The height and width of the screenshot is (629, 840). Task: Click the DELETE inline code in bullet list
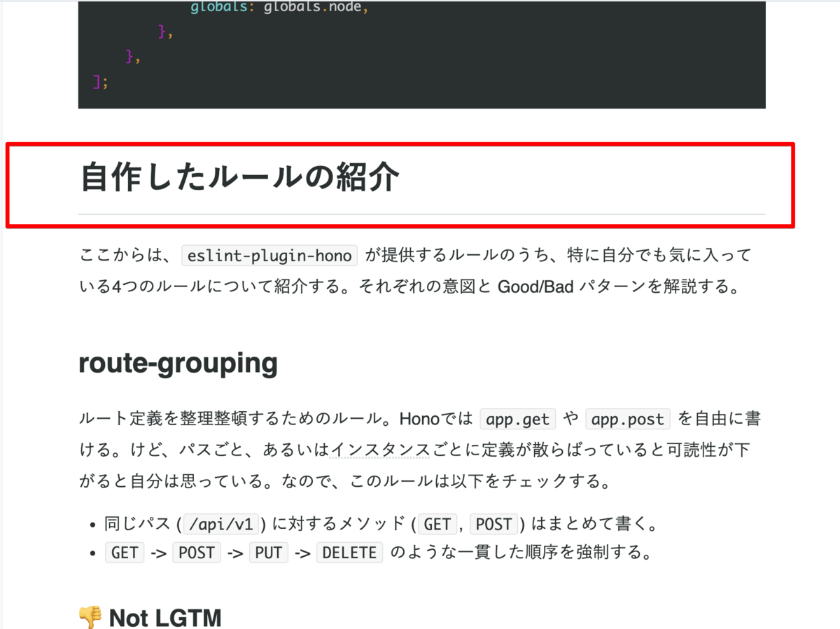pyautogui.click(x=349, y=553)
